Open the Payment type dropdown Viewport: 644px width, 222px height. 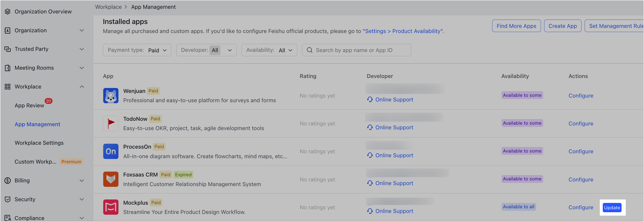coord(137,50)
